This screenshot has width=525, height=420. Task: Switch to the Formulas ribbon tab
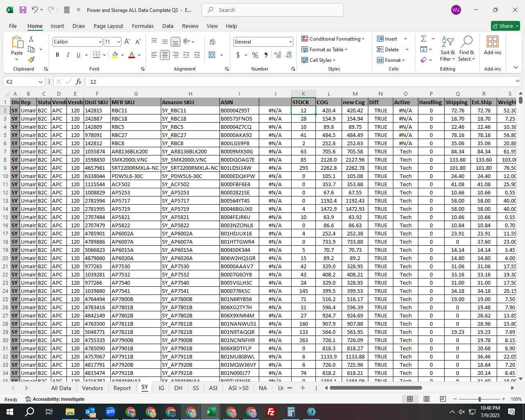coord(143,26)
